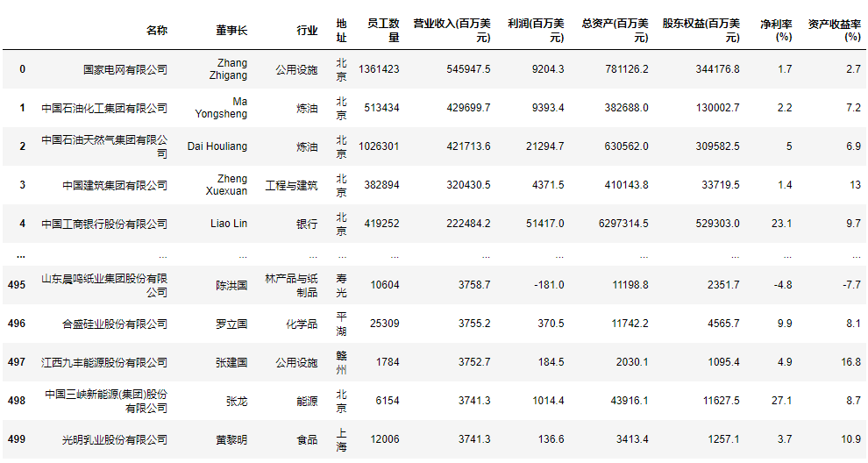
Task: Click net margin value 27.1
Action: pos(781,401)
